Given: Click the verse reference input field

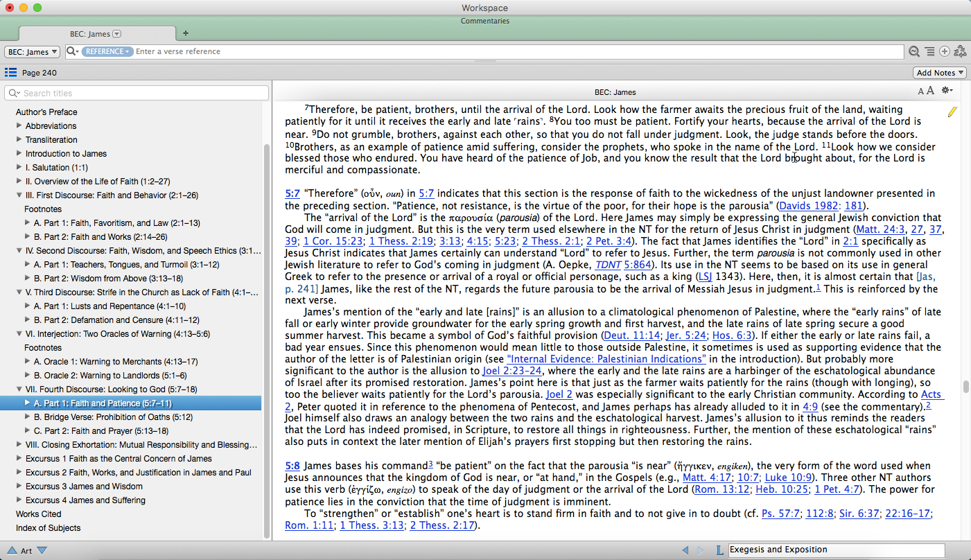Looking at the screenshot, I should pyautogui.click(x=518, y=52).
